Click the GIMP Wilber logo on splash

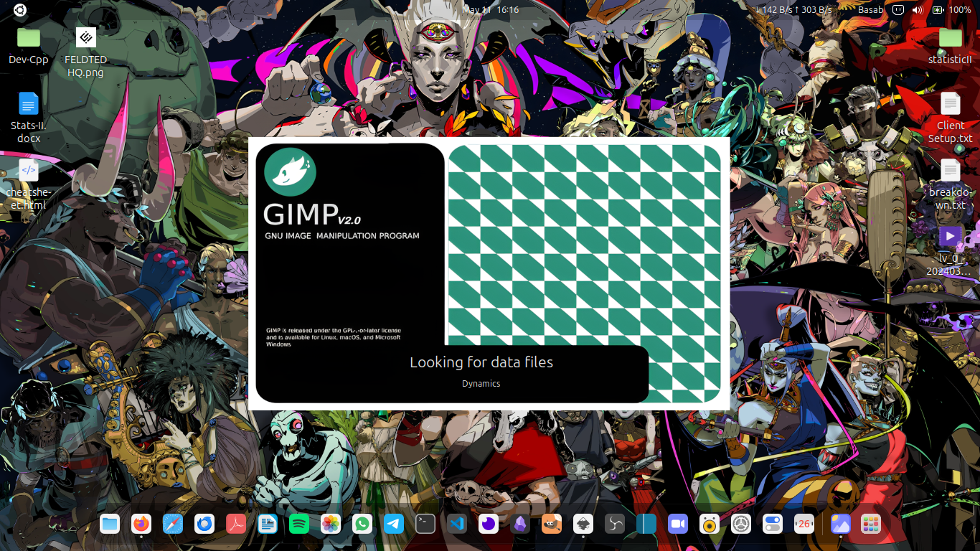tap(291, 171)
